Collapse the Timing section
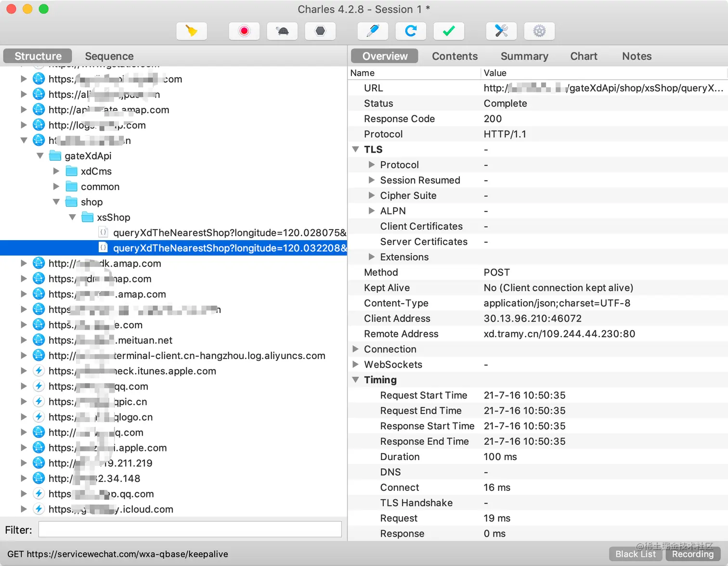The width and height of the screenshot is (728, 566). (x=356, y=380)
